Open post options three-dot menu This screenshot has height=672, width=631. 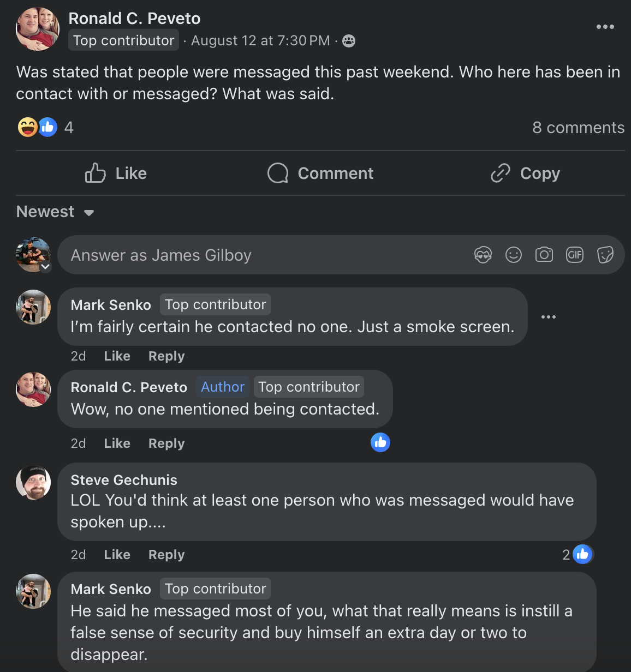click(x=605, y=27)
